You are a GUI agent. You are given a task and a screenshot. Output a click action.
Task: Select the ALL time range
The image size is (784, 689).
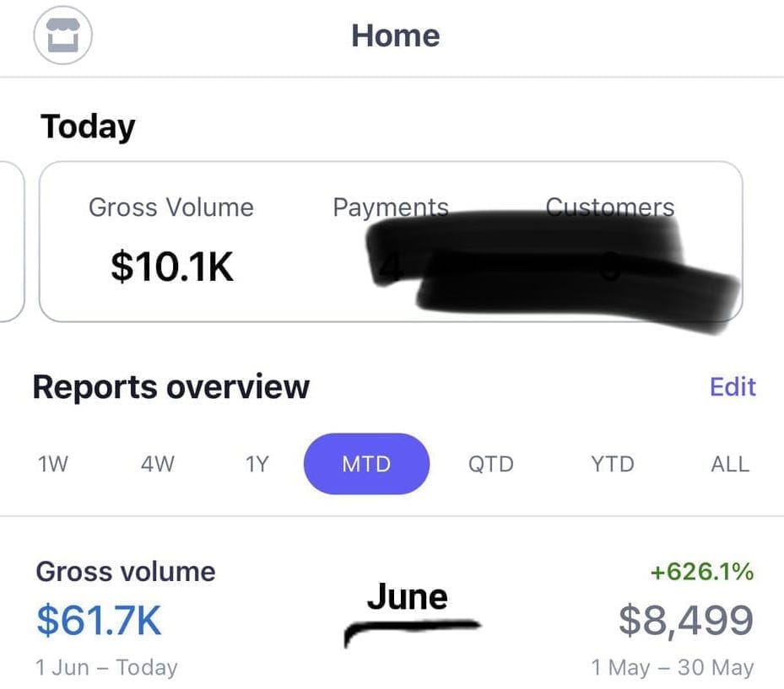click(730, 464)
